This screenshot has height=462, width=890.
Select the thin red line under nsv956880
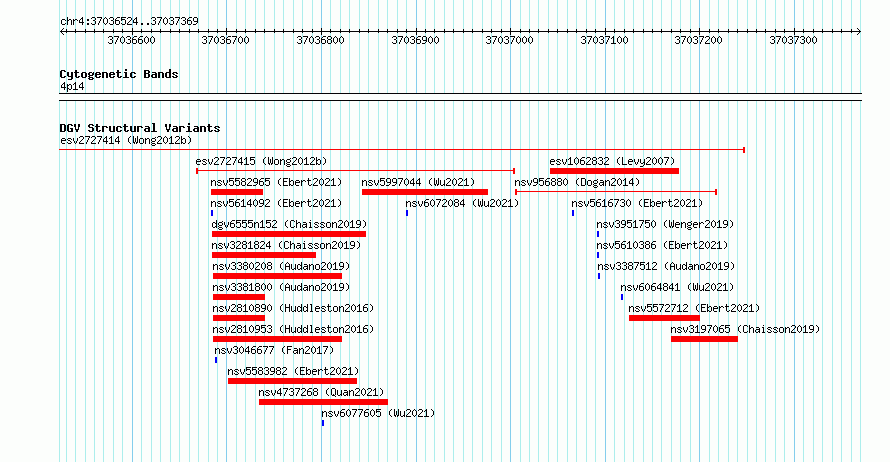[x=616, y=192]
